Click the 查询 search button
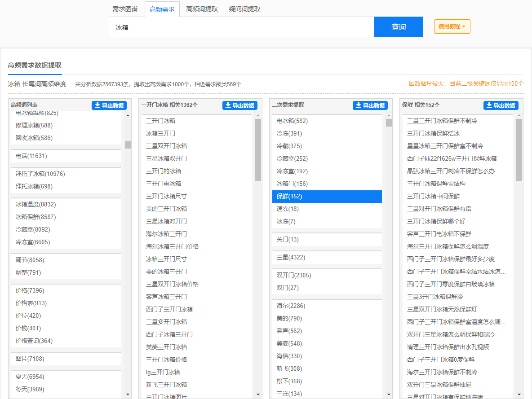 point(398,27)
